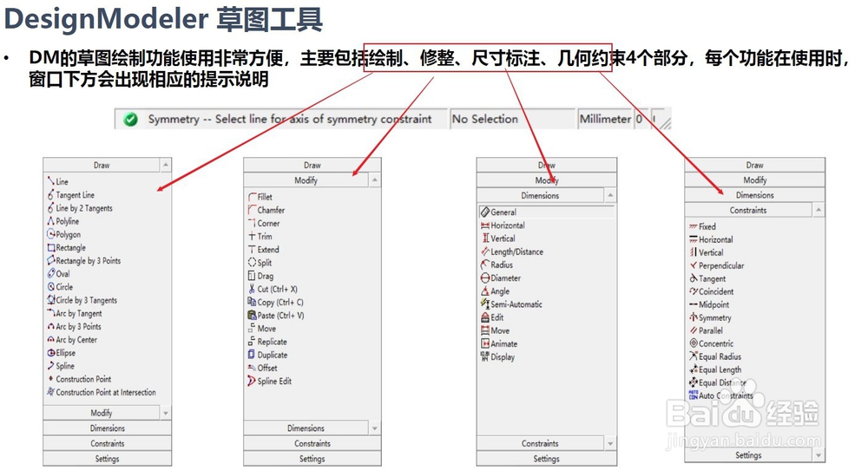Select the Diameter dimension icon
This screenshot has height=470, width=868.
[485, 277]
